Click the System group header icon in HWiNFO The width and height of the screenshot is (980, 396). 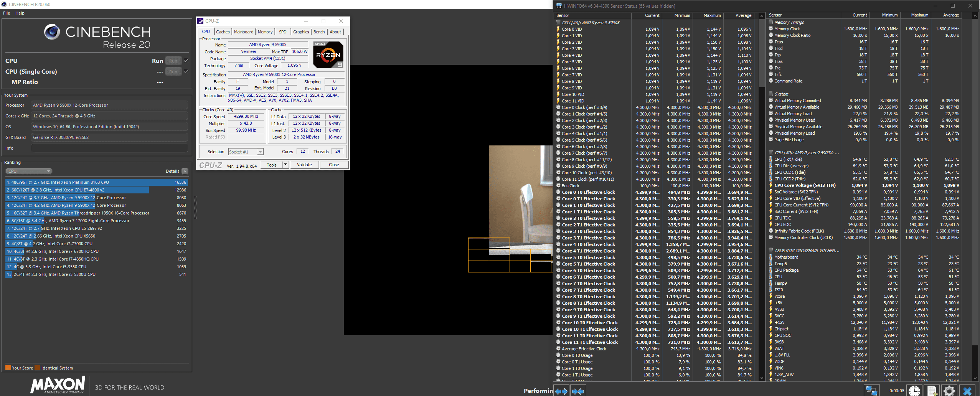coord(770,94)
